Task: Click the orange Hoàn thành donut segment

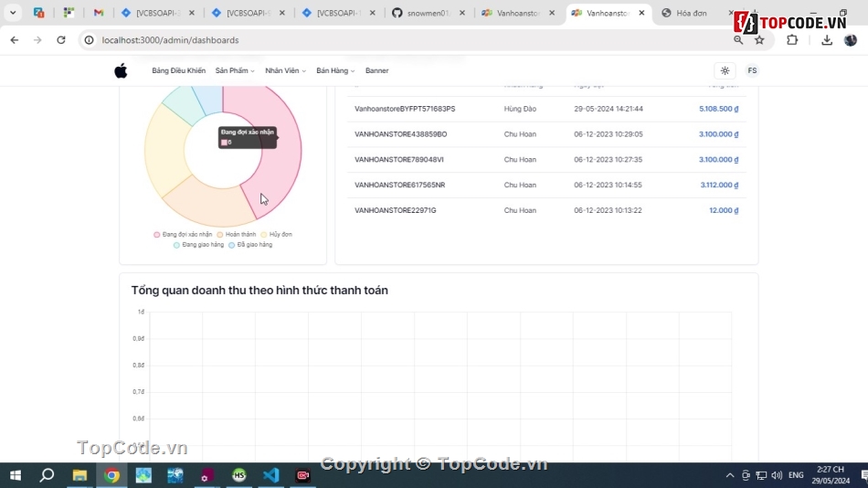Action: pos(213,206)
